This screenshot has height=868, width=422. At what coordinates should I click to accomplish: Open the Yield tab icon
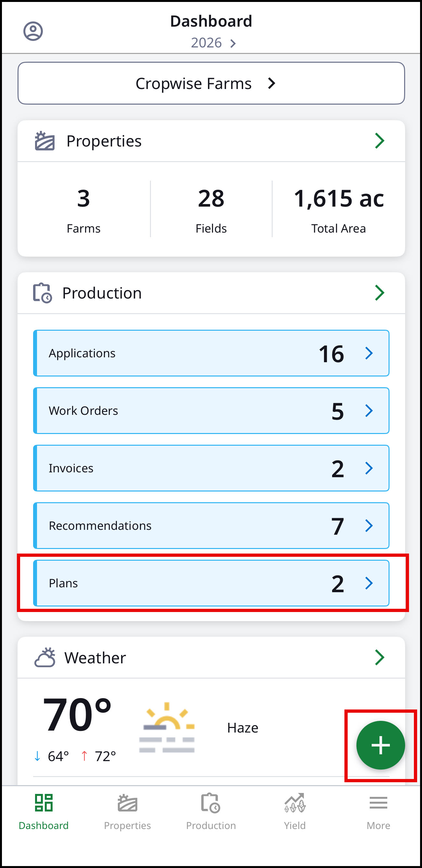(295, 803)
